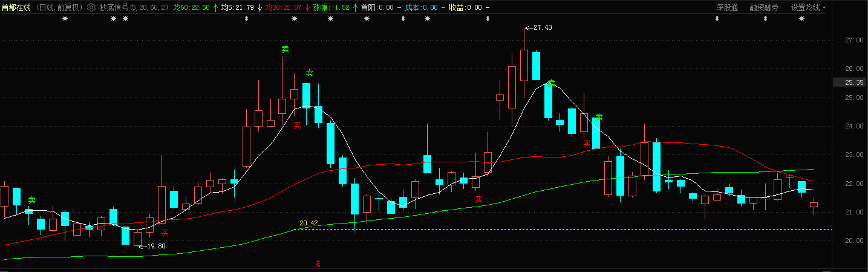868x272 pixels.
Task: Click the 涨幅:-1.52 readout
Action: click(x=331, y=7)
